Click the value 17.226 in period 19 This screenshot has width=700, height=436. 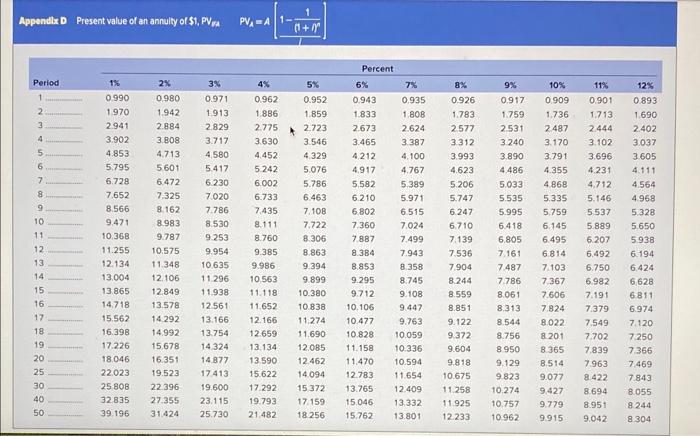(x=115, y=346)
